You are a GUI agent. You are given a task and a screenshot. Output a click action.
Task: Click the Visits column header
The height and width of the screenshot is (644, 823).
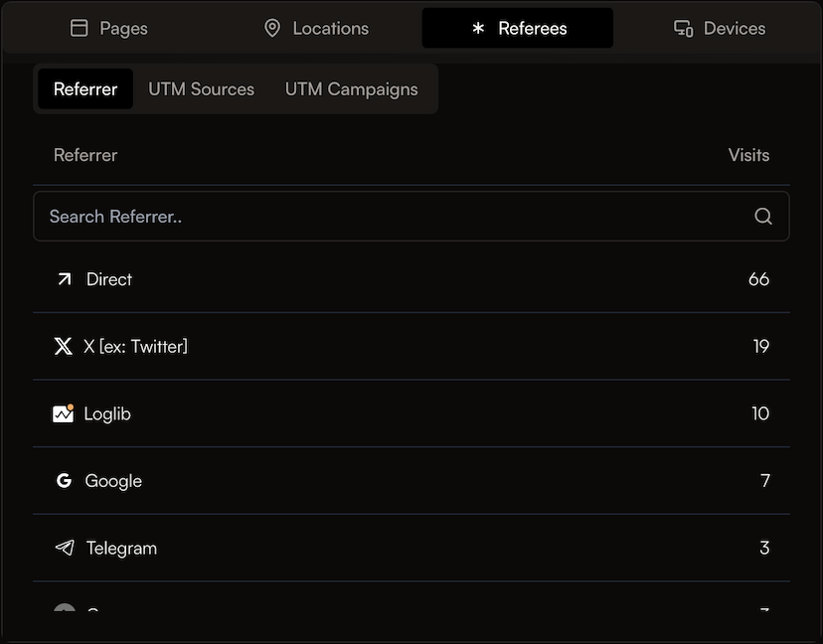click(748, 155)
